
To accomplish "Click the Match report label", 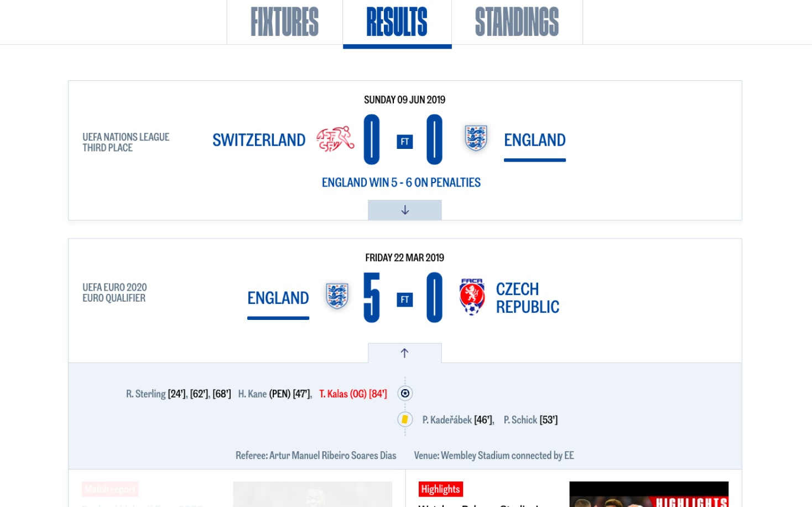I will [x=110, y=489].
